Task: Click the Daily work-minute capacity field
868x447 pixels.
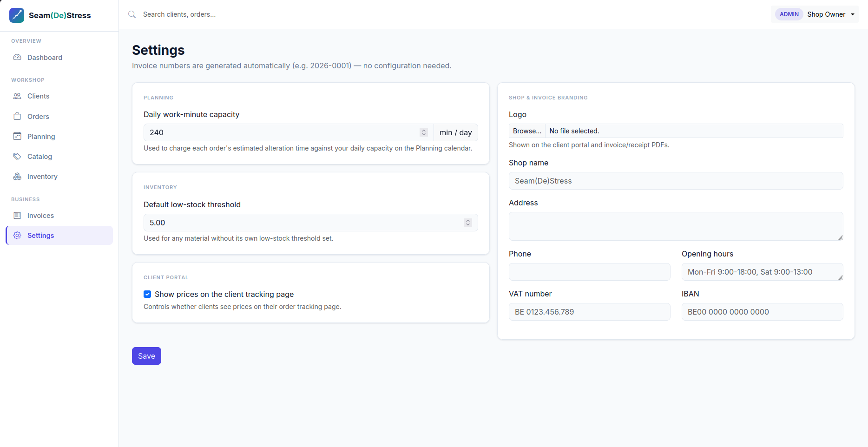Action: point(289,132)
